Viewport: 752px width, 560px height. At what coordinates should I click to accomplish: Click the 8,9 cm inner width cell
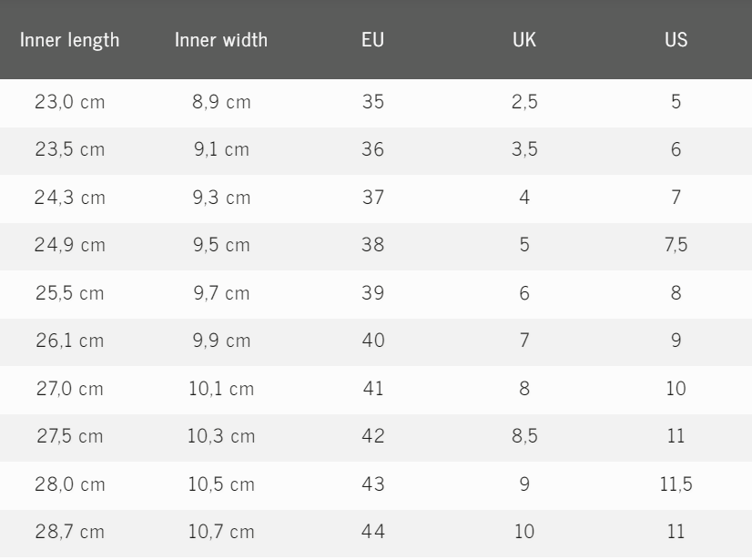(221, 103)
